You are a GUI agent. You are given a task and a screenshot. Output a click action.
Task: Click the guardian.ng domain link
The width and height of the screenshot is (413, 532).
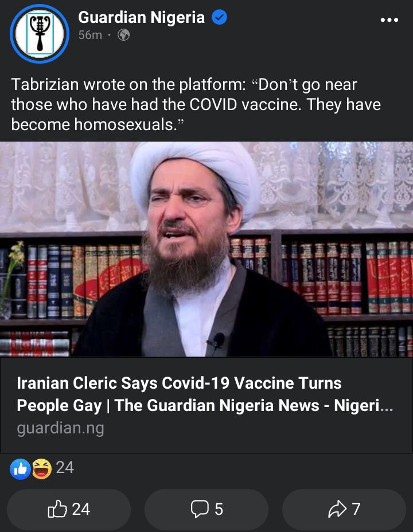pyautogui.click(x=60, y=428)
